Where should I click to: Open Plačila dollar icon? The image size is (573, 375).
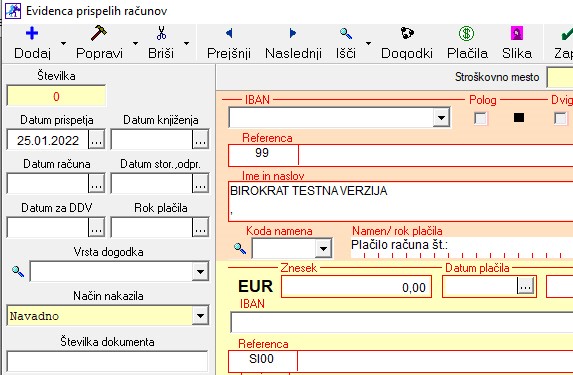tap(466, 34)
